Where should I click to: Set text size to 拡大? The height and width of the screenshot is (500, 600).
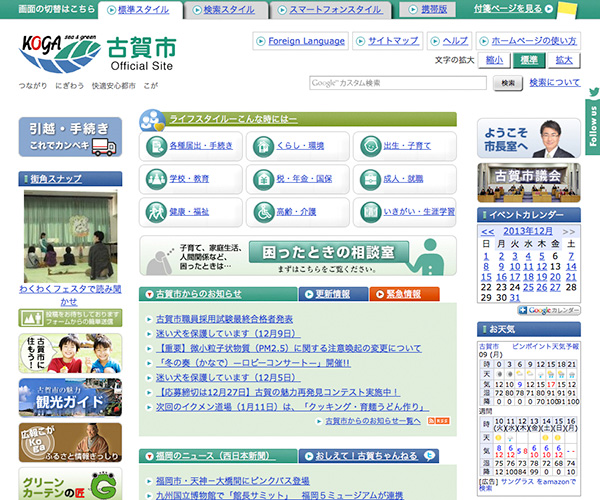click(564, 60)
